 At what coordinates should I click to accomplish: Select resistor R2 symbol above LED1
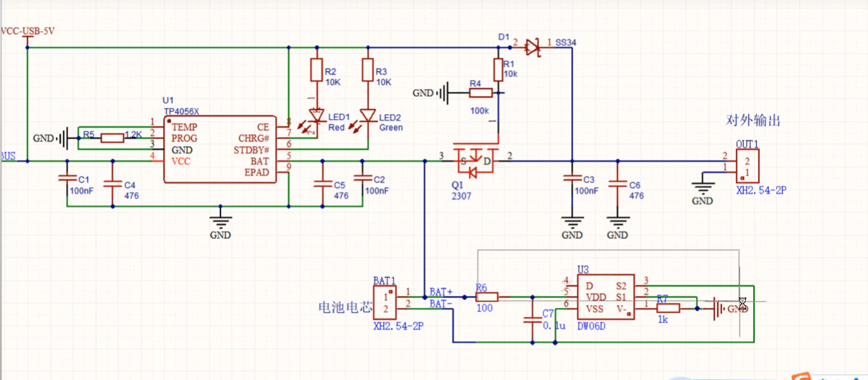point(316,70)
